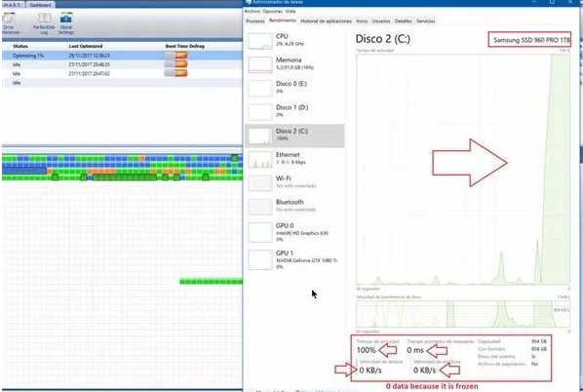
Task: Toggle Boot Time Defrag for Optimizing 1% row
Action: coord(175,55)
